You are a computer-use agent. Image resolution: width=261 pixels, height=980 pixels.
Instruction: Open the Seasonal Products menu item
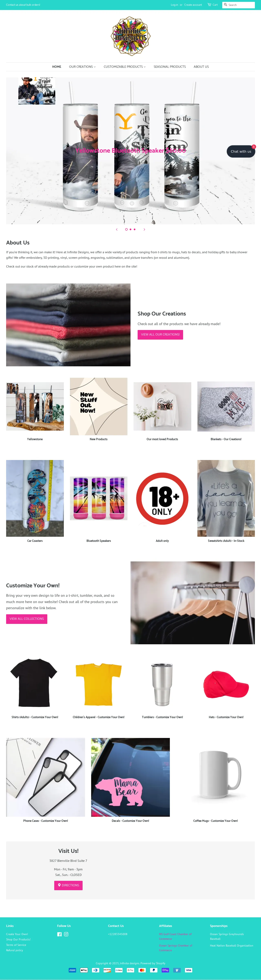(169, 67)
